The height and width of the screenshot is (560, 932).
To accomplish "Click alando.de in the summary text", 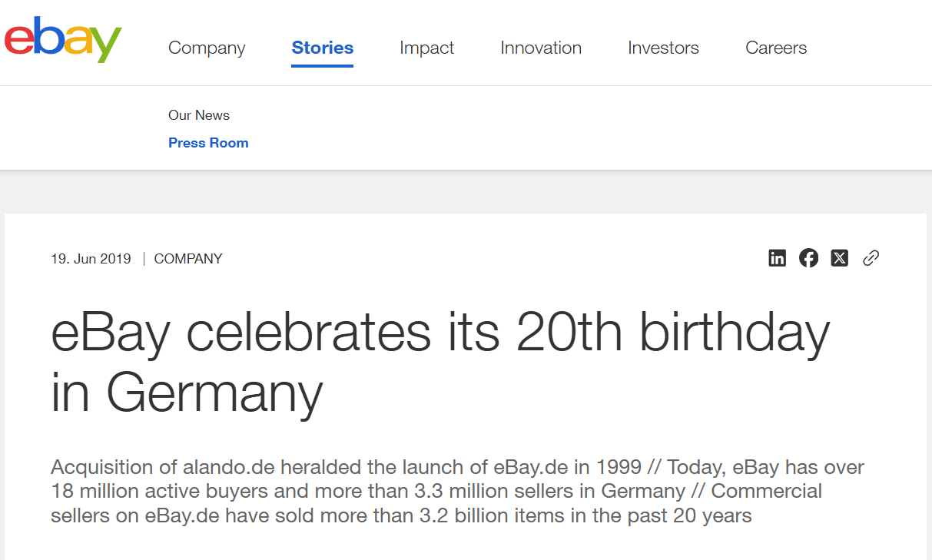I will (229, 467).
